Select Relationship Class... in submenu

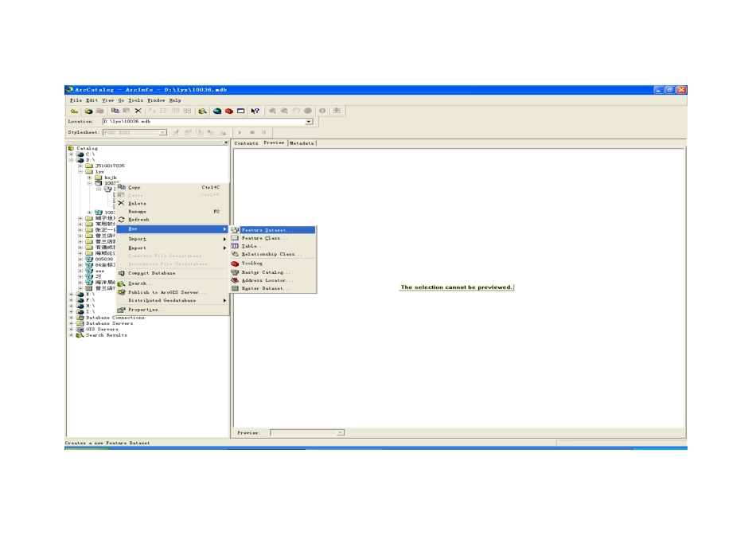click(x=273, y=254)
